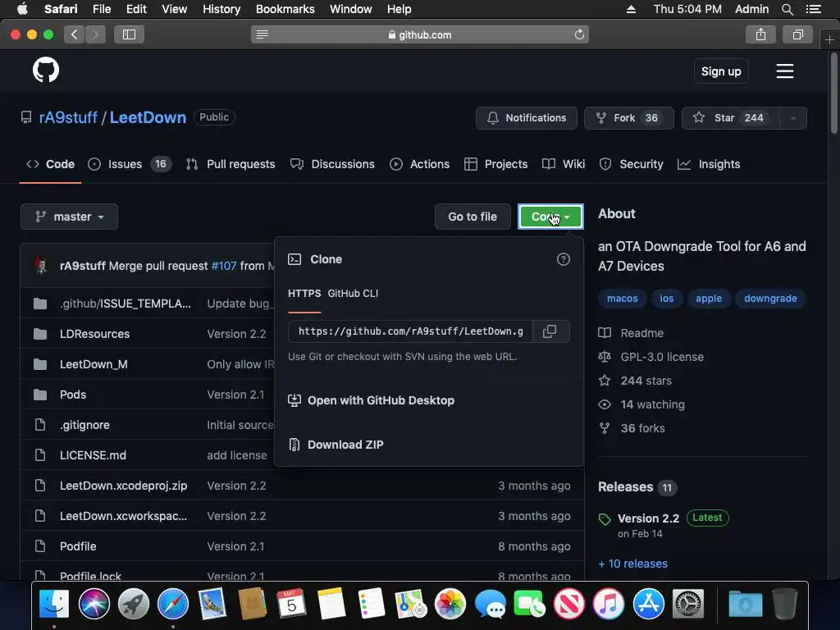Open the Code repository tab
This screenshot has width=840, height=630.
[50, 164]
